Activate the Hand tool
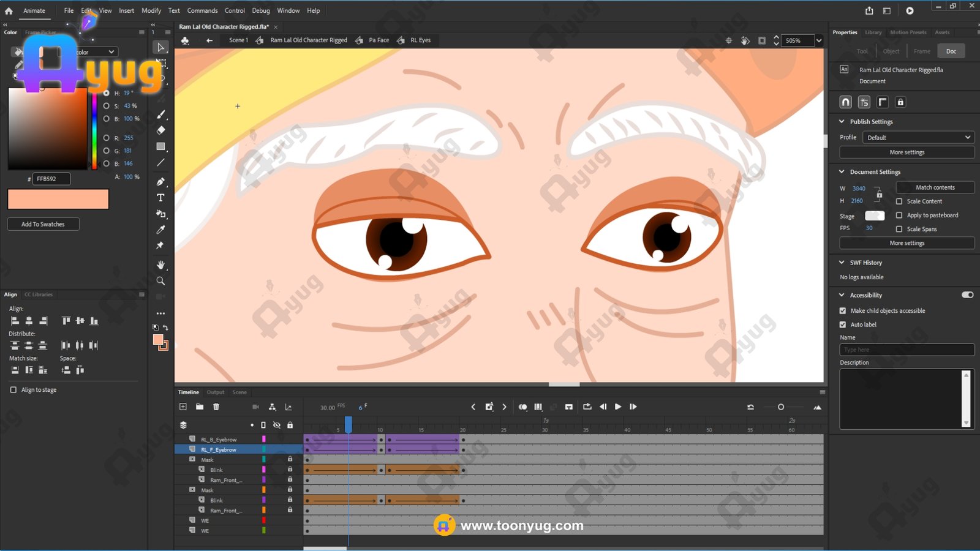This screenshot has width=980, height=551. click(160, 264)
